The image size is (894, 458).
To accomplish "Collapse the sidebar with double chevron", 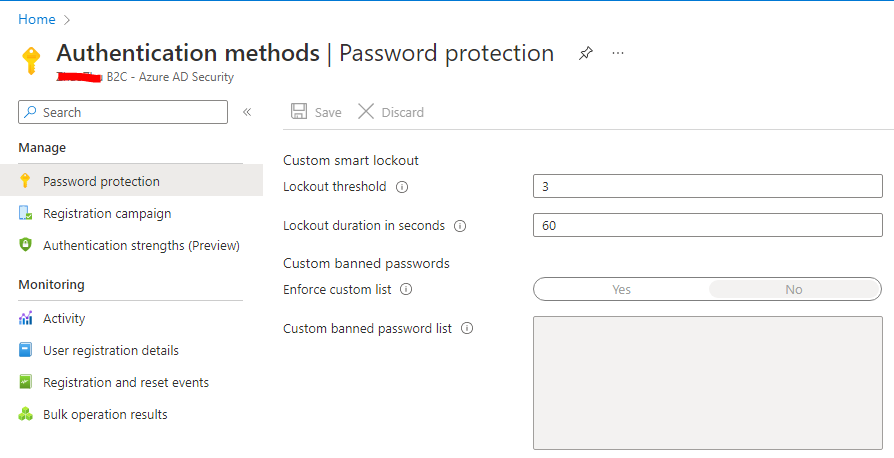I will pos(247,112).
